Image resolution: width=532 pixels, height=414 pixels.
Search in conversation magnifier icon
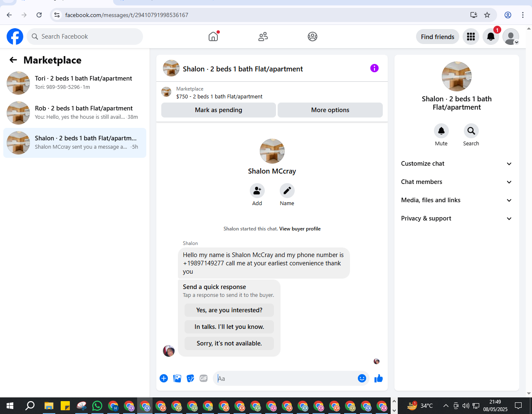click(x=471, y=131)
